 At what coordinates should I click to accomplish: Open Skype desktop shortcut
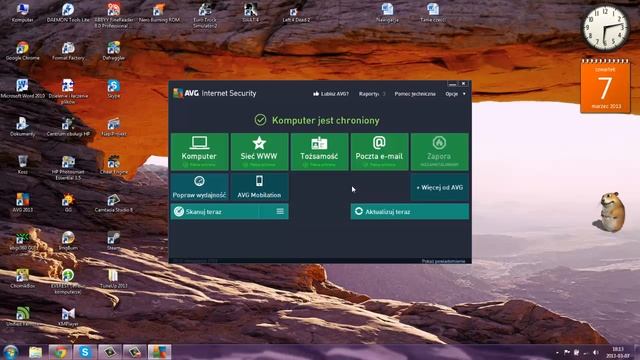click(x=113, y=89)
